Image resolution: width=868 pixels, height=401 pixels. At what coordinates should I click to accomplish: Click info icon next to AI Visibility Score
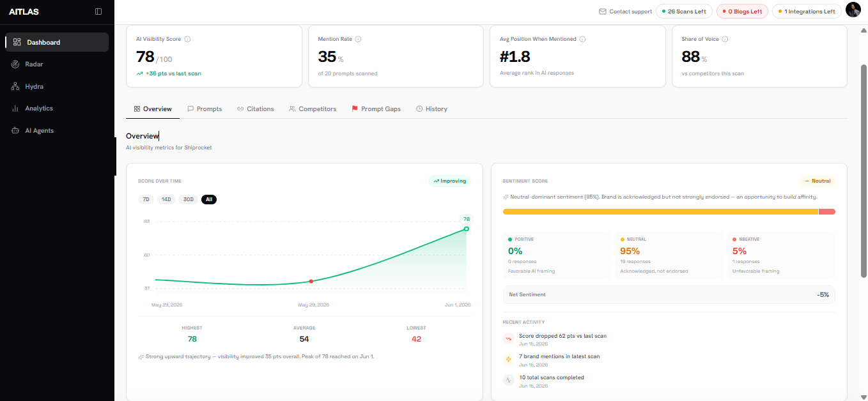pyautogui.click(x=187, y=39)
